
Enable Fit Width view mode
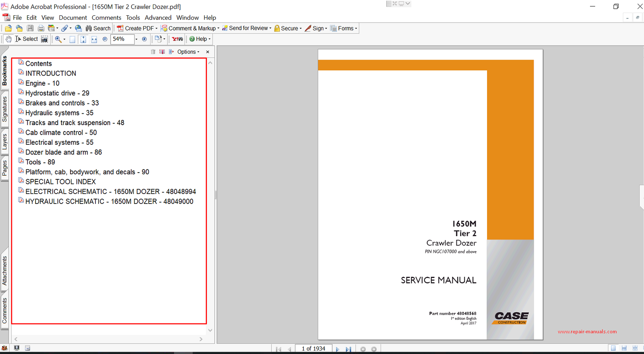pyautogui.click(x=94, y=39)
